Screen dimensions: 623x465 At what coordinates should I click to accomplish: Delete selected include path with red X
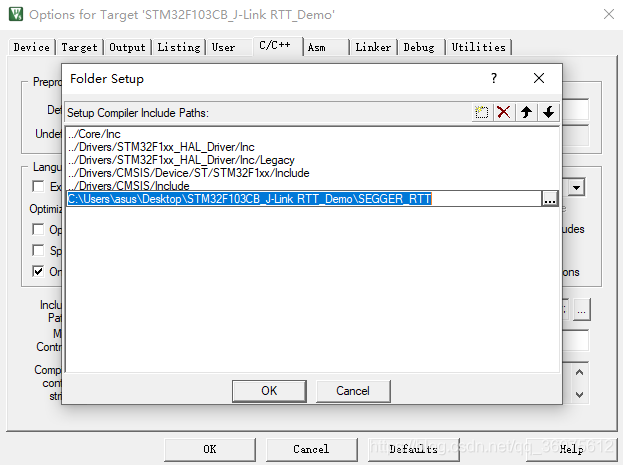click(504, 112)
